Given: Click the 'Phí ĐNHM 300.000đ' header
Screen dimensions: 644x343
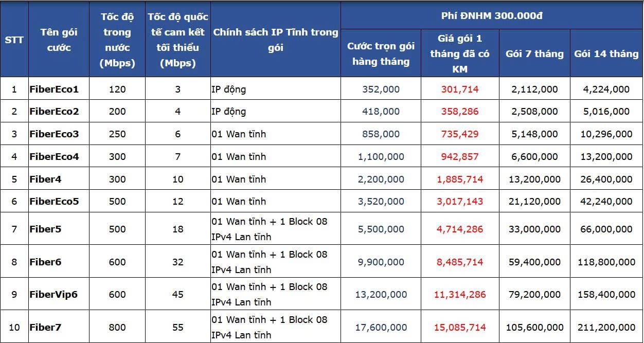Looking at the screenshot, I should pyautogui.click(x=492, y=15).
